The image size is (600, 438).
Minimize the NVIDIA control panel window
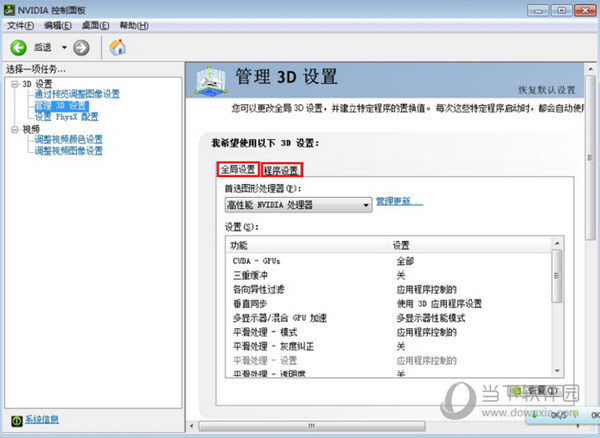click(538, 10)
